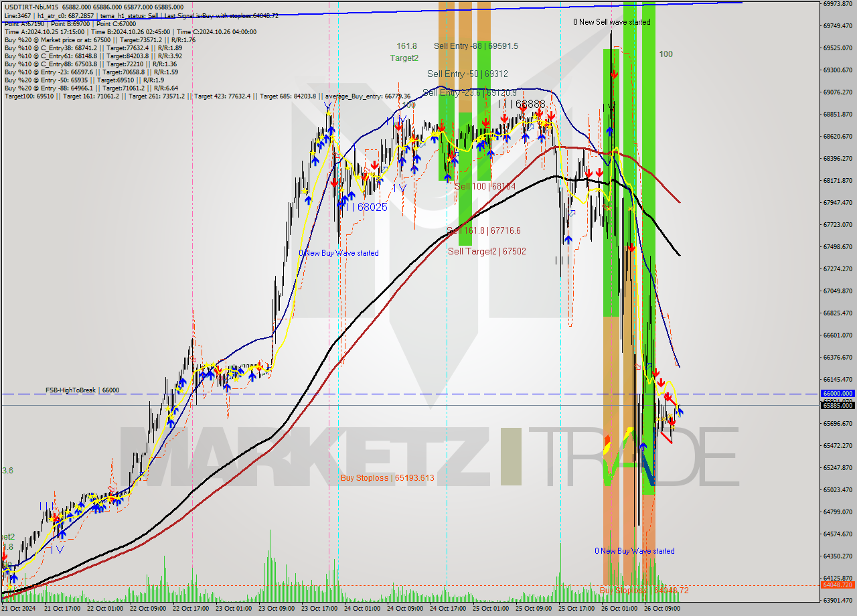Click the 66601.070 price axis value

[838, 335]
